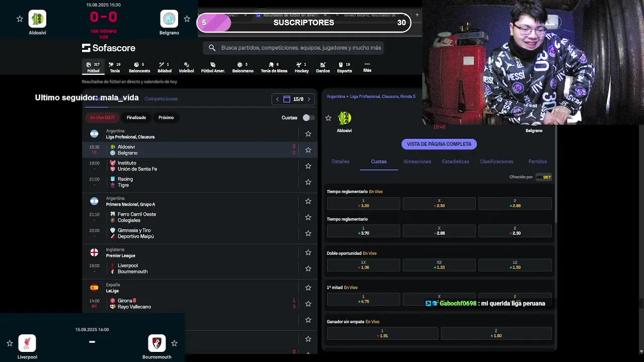Select the Béisbol sport icon
The width and height of the screenshot is (644, 362).
coord(165,67)
